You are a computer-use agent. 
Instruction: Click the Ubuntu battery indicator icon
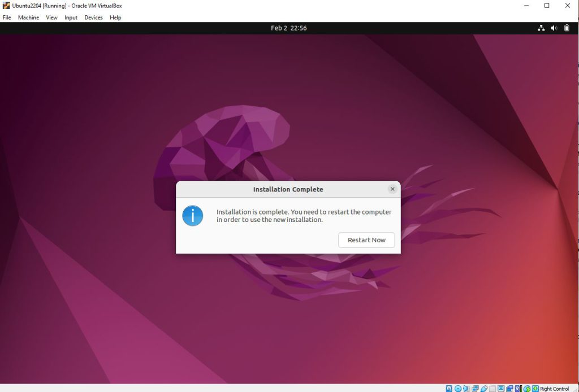[567, 28]
